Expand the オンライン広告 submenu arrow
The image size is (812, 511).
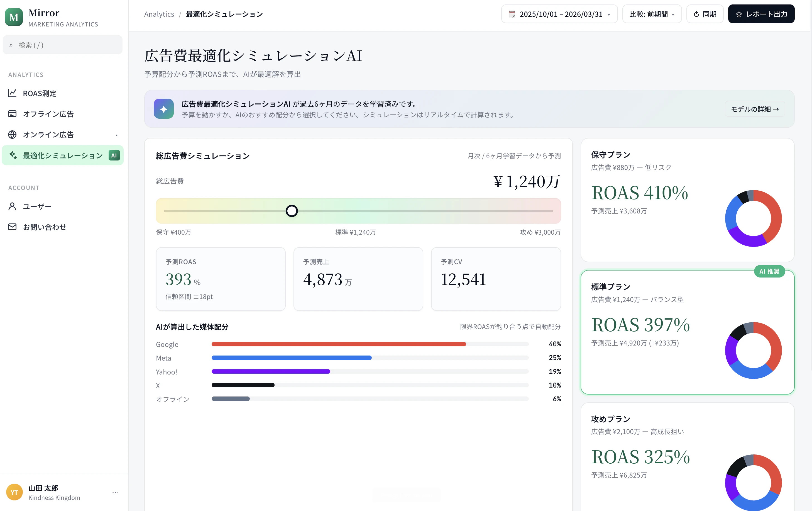point(117,135)
